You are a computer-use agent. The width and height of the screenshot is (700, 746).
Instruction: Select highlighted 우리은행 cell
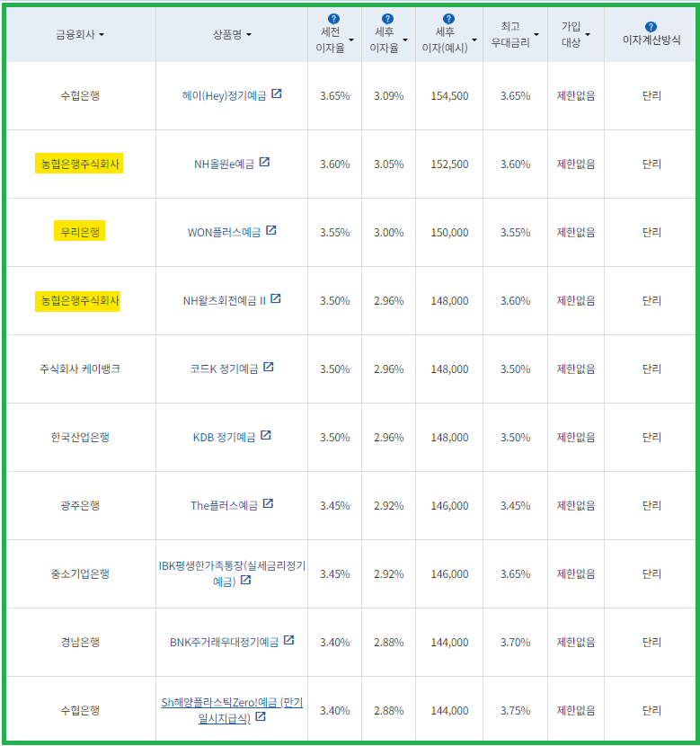click(79, 231)
